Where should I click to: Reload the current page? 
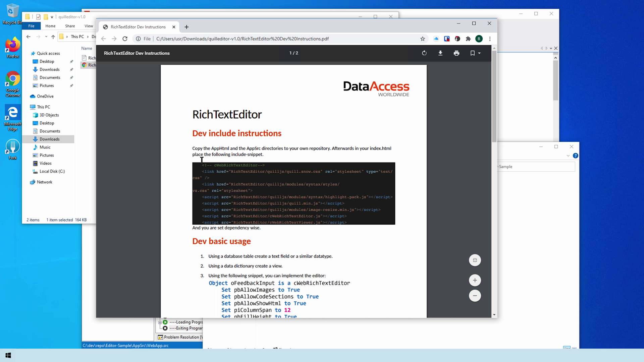point(125,39)
